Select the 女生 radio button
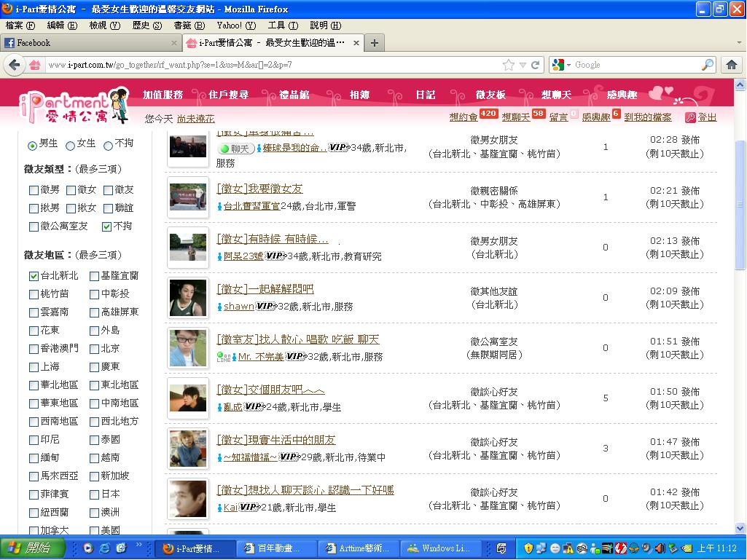Viewport: 747px width, 560px height. [70, 145]
